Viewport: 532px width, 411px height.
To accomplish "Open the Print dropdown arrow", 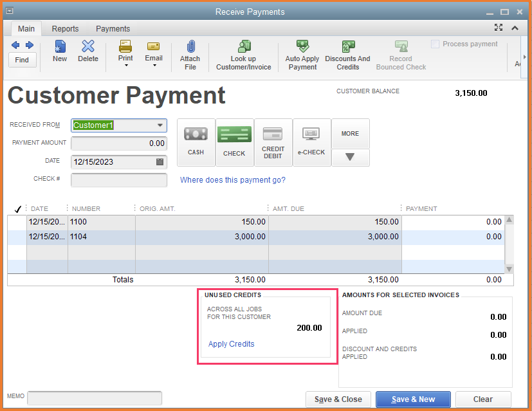I will tap(126, 66).
